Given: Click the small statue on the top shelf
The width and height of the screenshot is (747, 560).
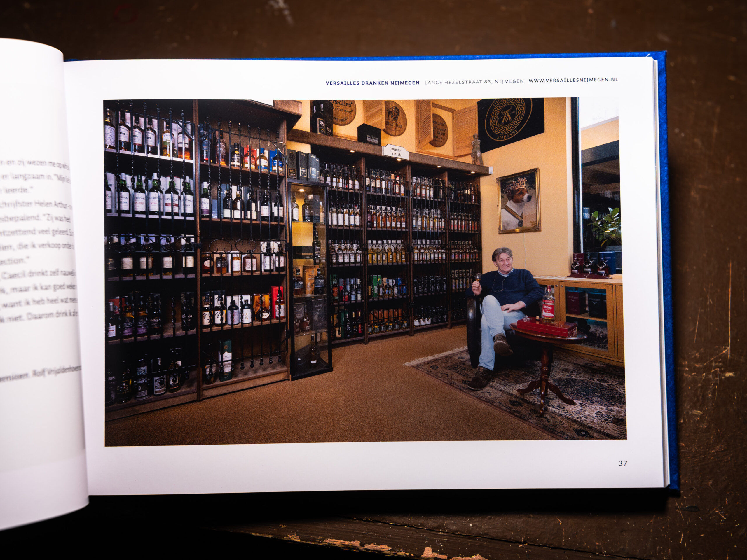Looking at the screenshot, I should (476, 148).
